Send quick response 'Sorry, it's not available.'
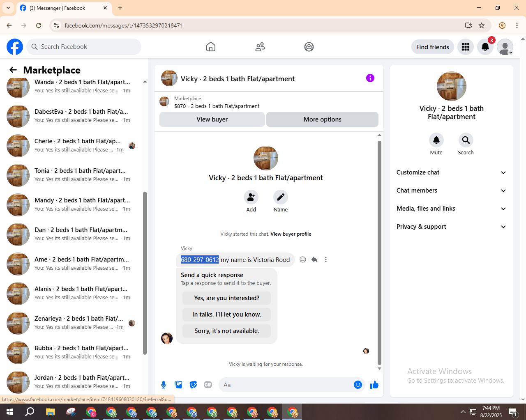The height and width of the screenshot is (420, 526). coord(227,331)
